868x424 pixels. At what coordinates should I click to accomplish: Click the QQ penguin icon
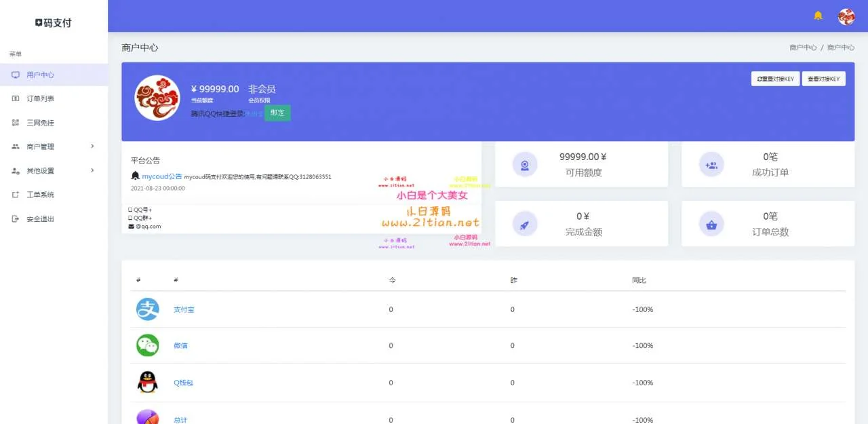[147, 383]
